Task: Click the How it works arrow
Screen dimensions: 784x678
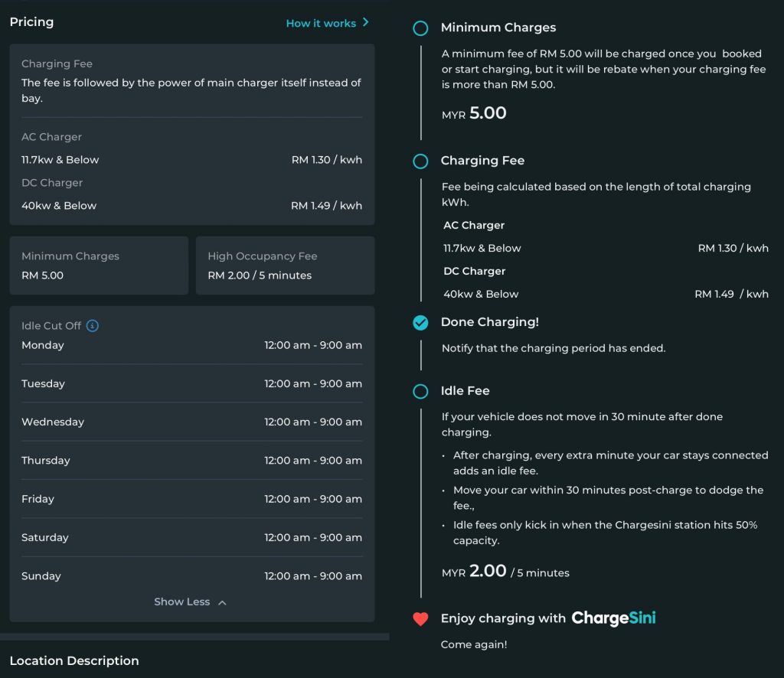Action: point(366,22)
